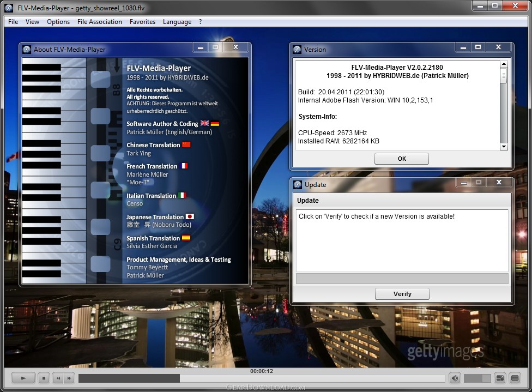The height and width of the screenshot is (392, 532).
Task: Click the About window title bar icon
Action: click(x=27, y=50)
